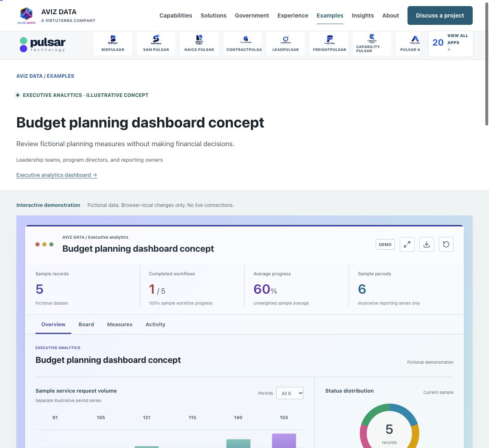The width and height of the screenshot is (489, 448).
Task: Open the Capabilities menu
Action: 176,15
